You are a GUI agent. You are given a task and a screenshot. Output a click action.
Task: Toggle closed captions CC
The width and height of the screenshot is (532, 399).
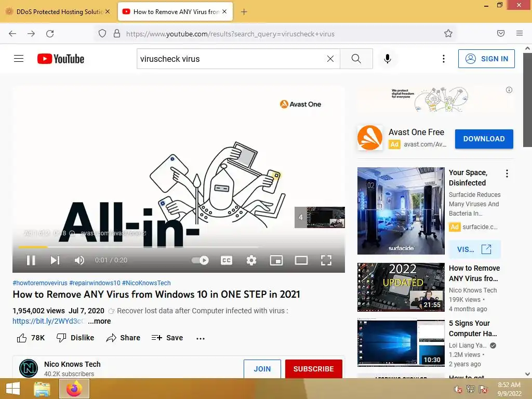point(227,260)
